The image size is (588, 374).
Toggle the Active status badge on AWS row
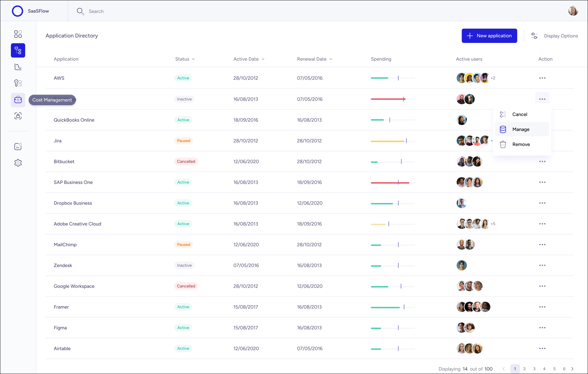pos(183,78)
